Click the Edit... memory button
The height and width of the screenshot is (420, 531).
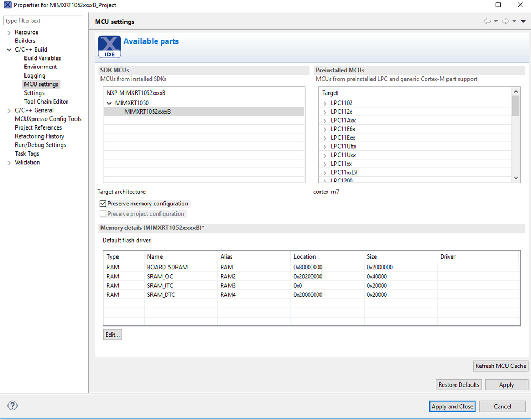113,335
